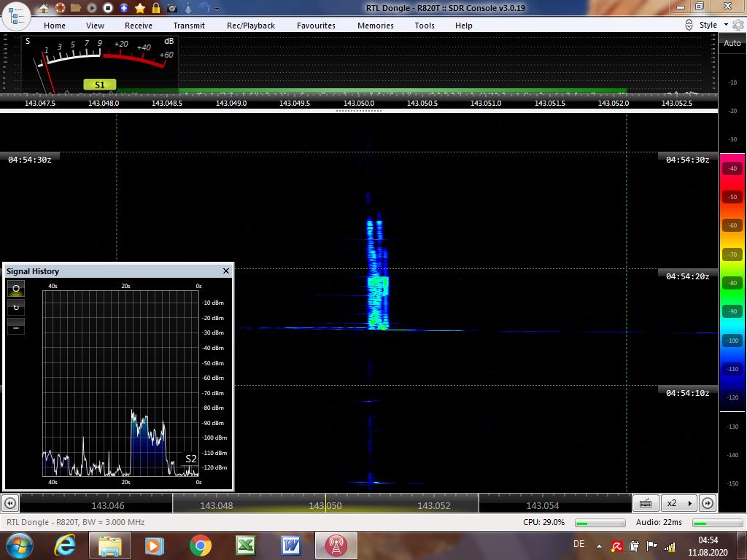Screen dimensions: 747x560
Task: Start the radio with the play icon
Action: (x=91, y=7)
